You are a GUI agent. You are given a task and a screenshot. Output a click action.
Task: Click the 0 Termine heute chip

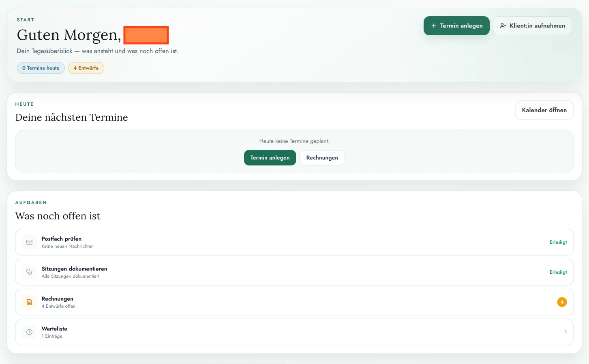click(x=41, y=68)
